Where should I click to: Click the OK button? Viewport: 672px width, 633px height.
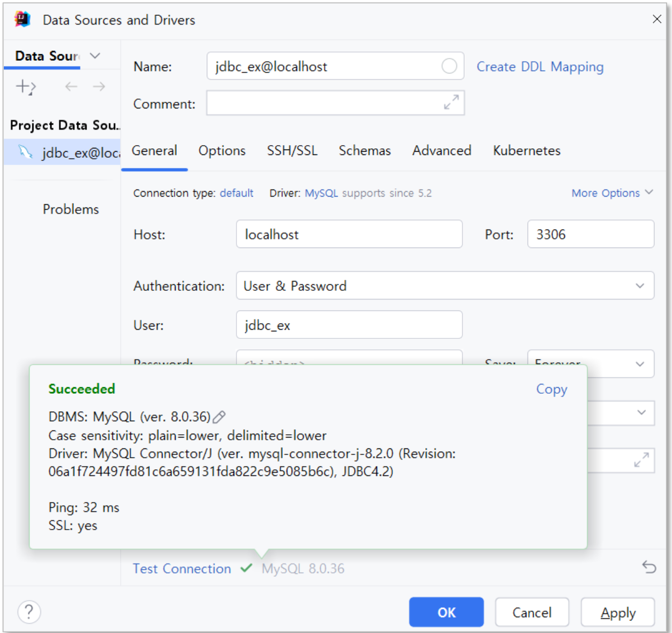446,612
